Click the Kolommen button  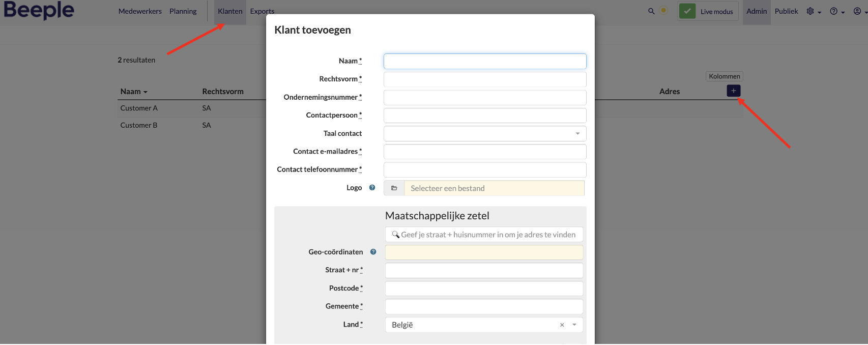coord(725,76)
